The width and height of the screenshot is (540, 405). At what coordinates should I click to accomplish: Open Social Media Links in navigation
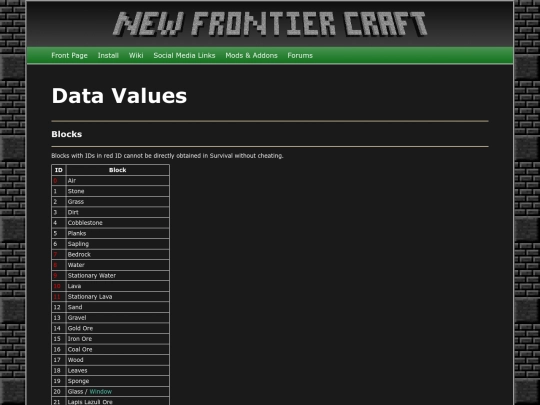click(x=184, y=55)
